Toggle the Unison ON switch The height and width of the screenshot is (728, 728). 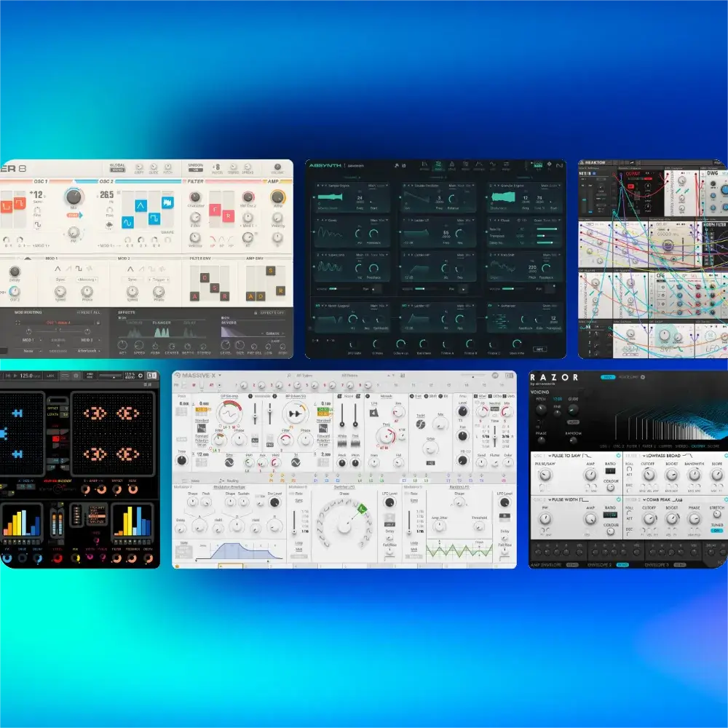coord(195,170)
